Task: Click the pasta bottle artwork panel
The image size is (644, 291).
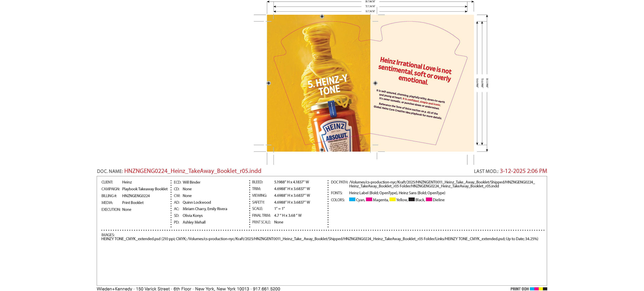Action: coord(319,83)
